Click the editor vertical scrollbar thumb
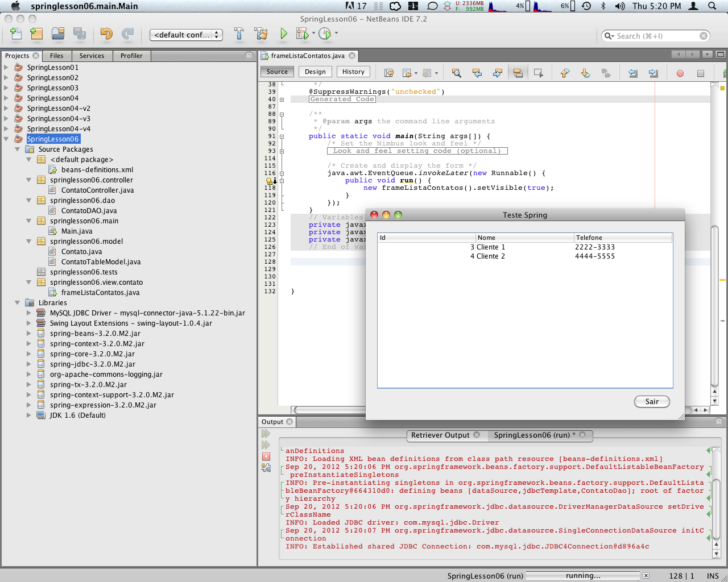Image resolution: width=728 pixels, height=582 pixels. coord(714,306)
